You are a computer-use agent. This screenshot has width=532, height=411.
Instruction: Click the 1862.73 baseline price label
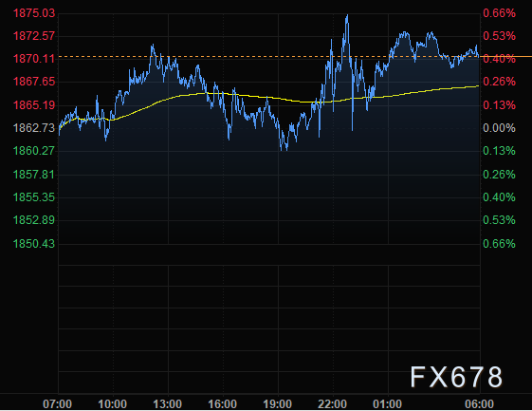(x=34, y=128)
